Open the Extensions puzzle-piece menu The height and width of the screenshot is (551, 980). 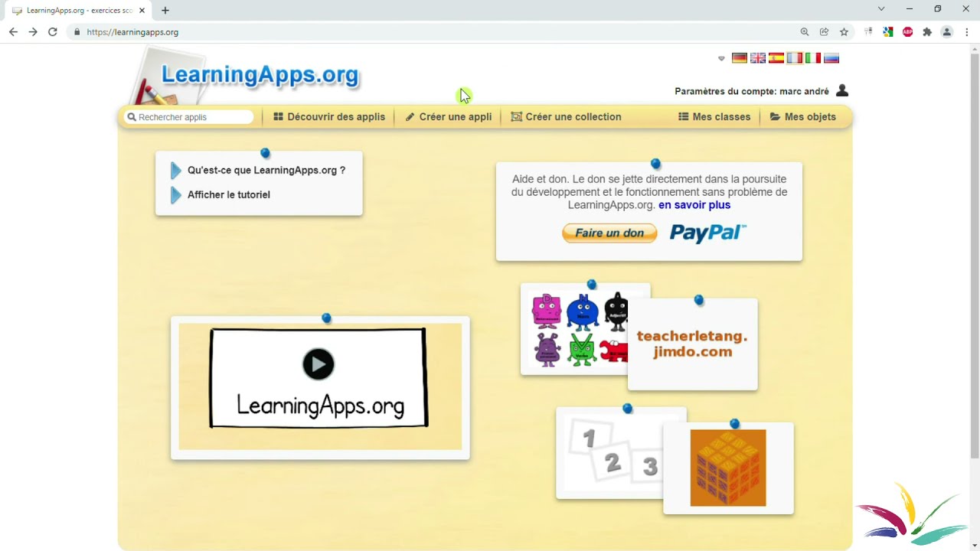click(927, 32)
